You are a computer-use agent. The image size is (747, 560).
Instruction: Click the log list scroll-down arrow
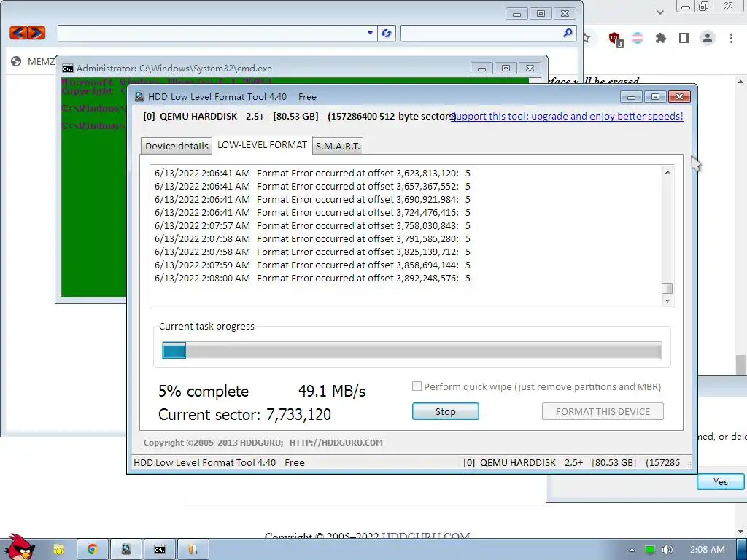[667, 300]
